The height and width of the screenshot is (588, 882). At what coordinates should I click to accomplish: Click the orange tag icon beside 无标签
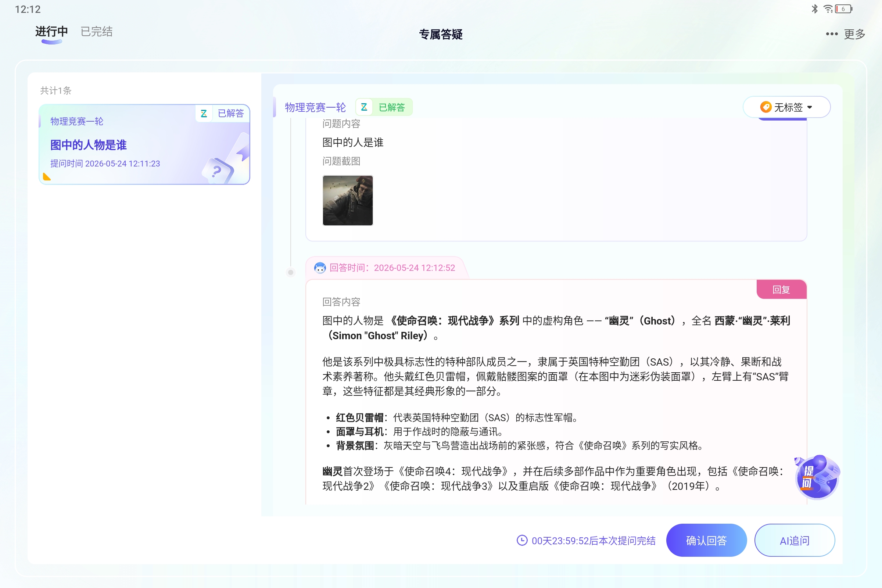pyautogui.click(x=766, y=107)
